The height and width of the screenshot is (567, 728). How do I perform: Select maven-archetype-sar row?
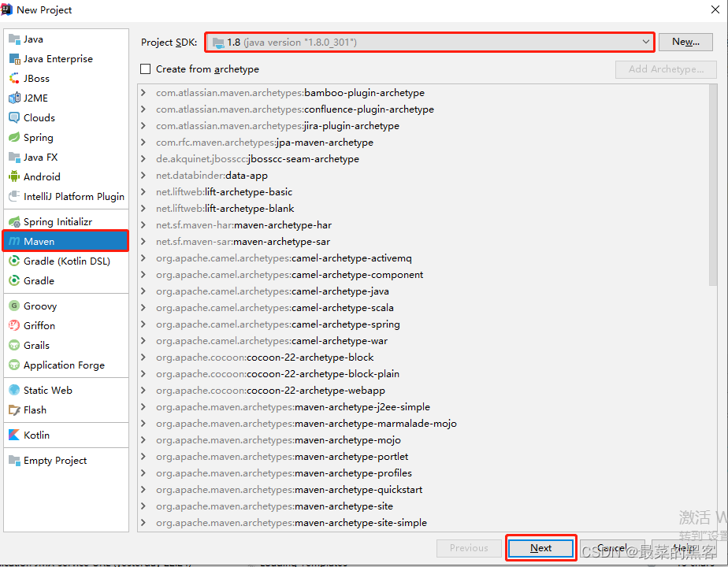[x=423, y=242]
